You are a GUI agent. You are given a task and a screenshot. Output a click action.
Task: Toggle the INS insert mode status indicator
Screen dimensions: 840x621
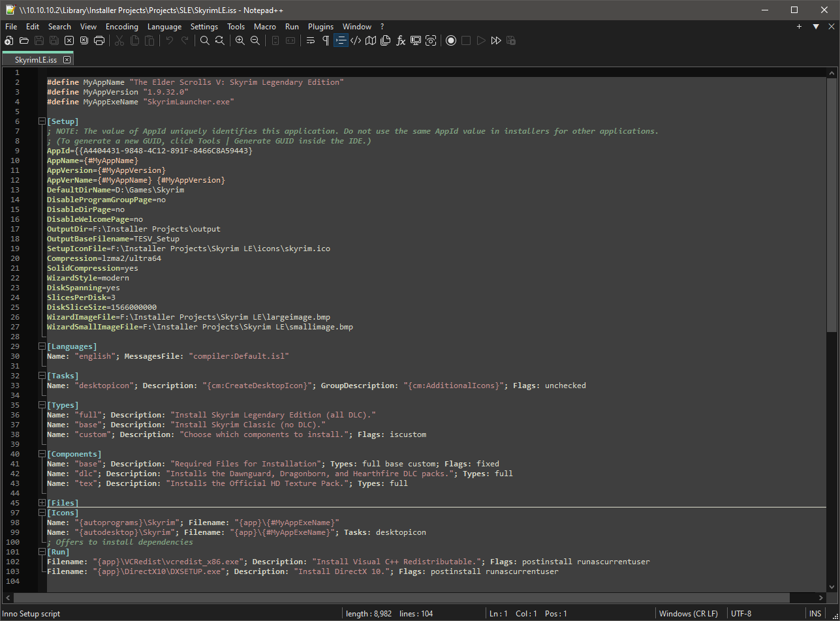point(815,614)
